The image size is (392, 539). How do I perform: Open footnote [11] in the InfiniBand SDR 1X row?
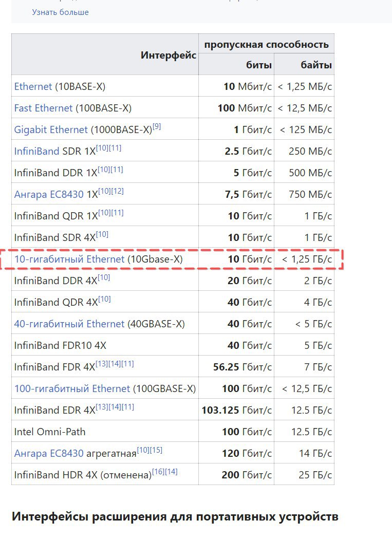click(x=115, y=148)
